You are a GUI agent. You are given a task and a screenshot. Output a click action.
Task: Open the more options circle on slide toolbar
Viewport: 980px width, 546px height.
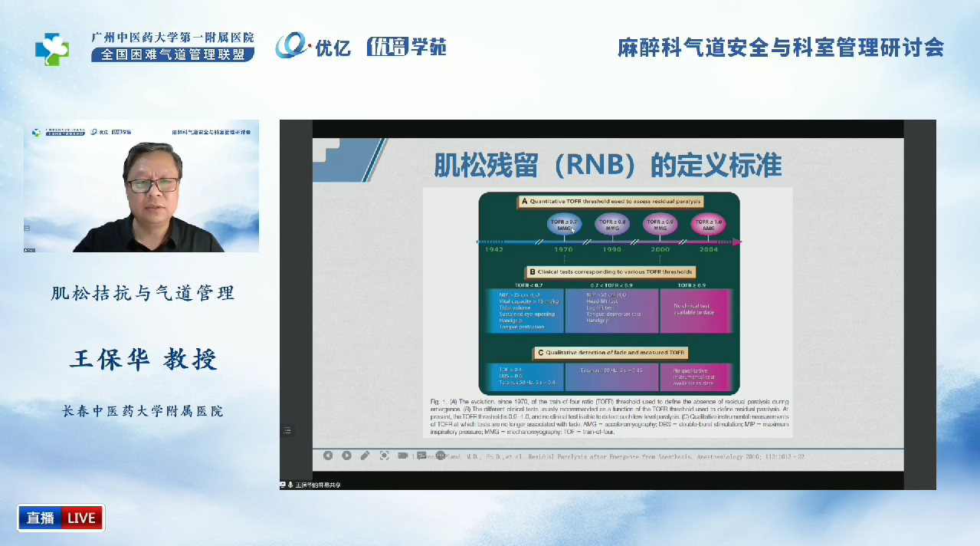(439, 456)
